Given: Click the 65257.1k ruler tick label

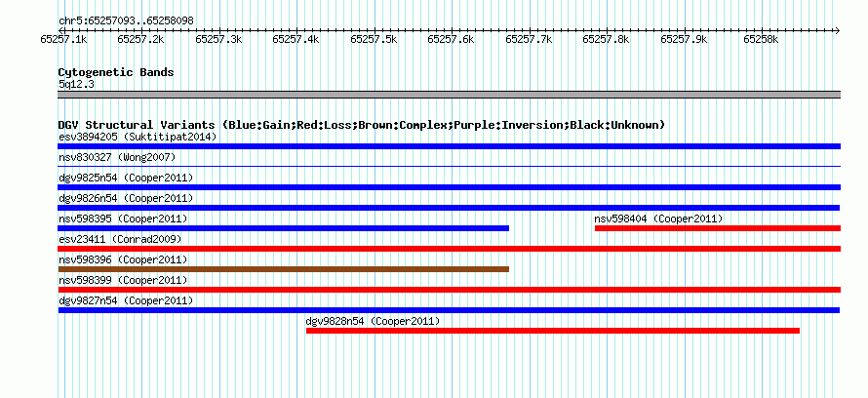Looking at the screenshot, I should (x=63, y=39).
